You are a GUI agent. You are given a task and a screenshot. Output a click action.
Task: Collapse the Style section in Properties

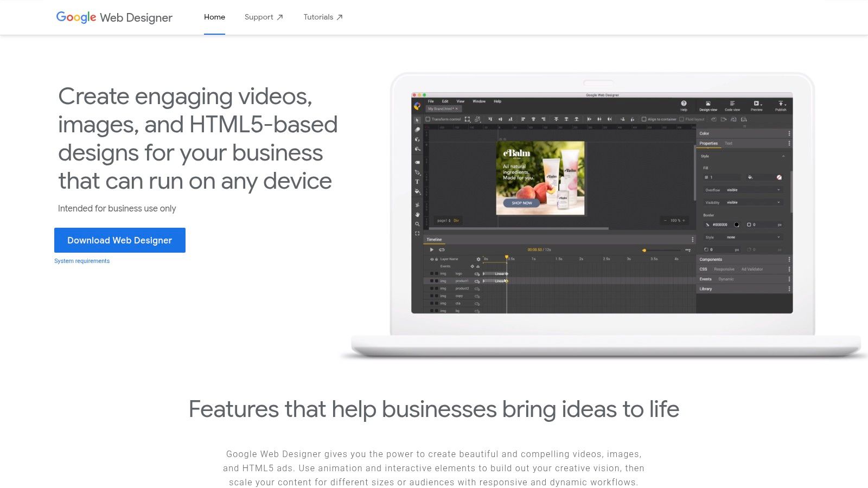point(783,156)
